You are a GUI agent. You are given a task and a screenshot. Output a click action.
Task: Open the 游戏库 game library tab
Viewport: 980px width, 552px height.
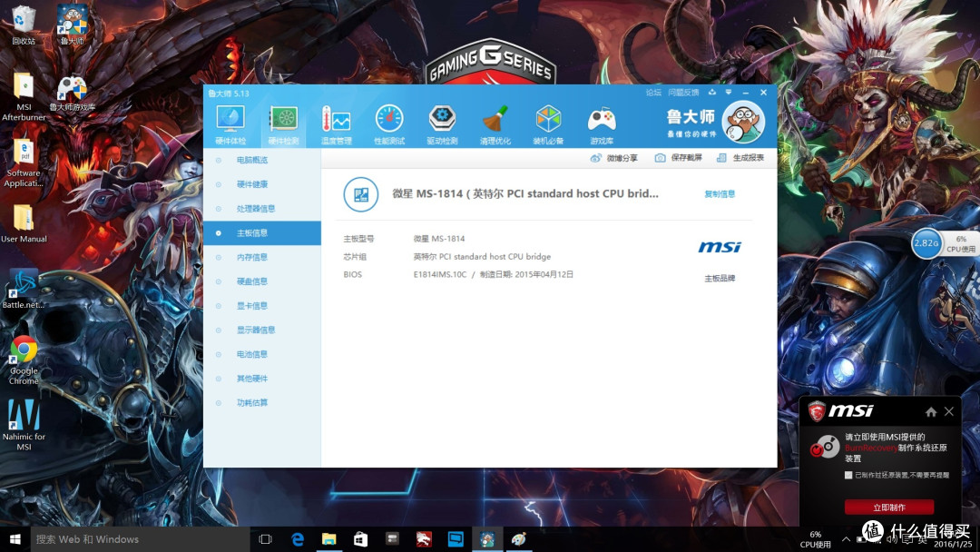[x=602, y=125]
